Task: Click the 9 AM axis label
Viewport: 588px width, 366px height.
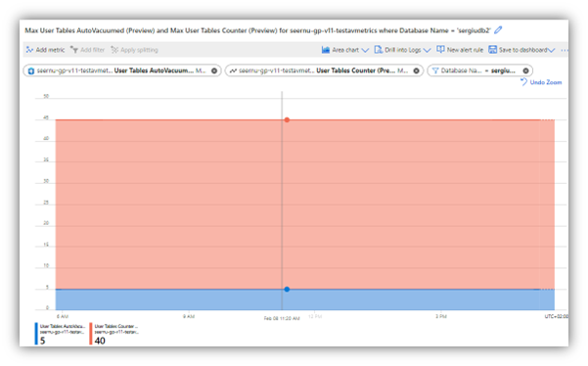Action: [189, 316]
